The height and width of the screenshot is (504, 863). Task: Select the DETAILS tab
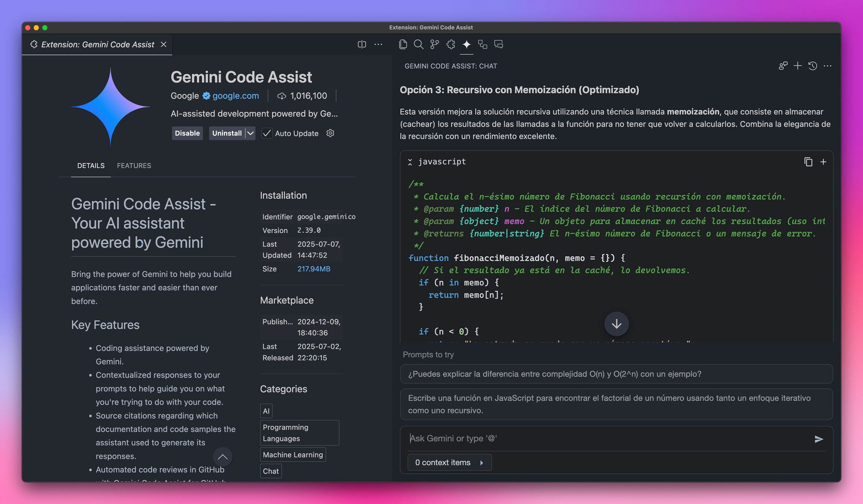91,165
